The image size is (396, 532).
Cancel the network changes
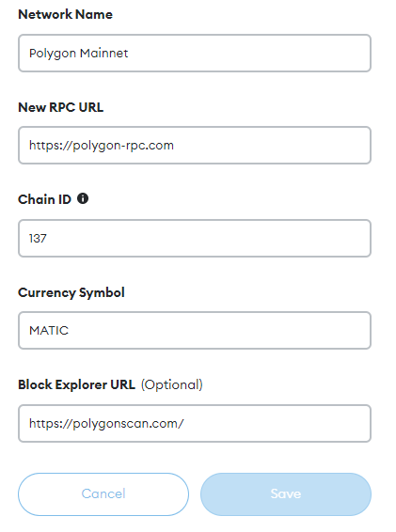[x=103, y=494]
